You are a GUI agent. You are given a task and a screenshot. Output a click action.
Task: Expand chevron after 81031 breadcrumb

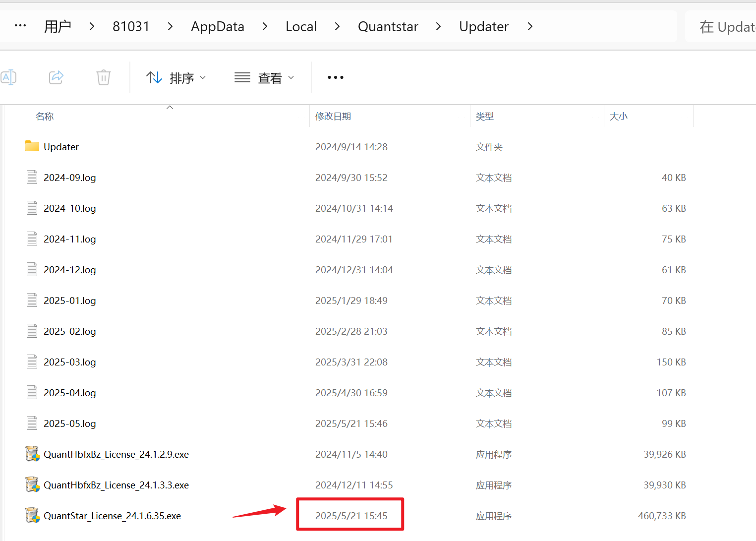pos(170,26)
